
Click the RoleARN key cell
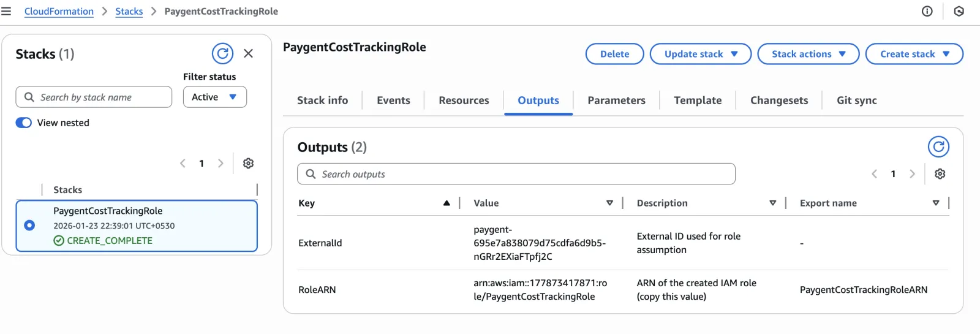tap(317, 290)
